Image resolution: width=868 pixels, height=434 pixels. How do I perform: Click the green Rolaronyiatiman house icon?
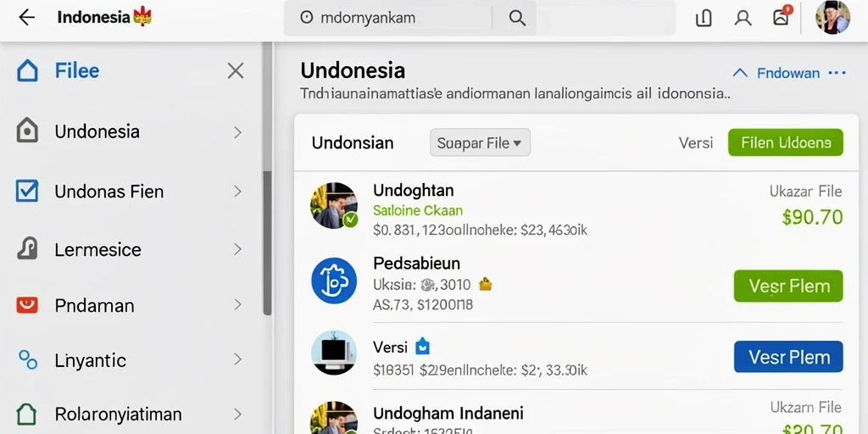coord(27,414)
